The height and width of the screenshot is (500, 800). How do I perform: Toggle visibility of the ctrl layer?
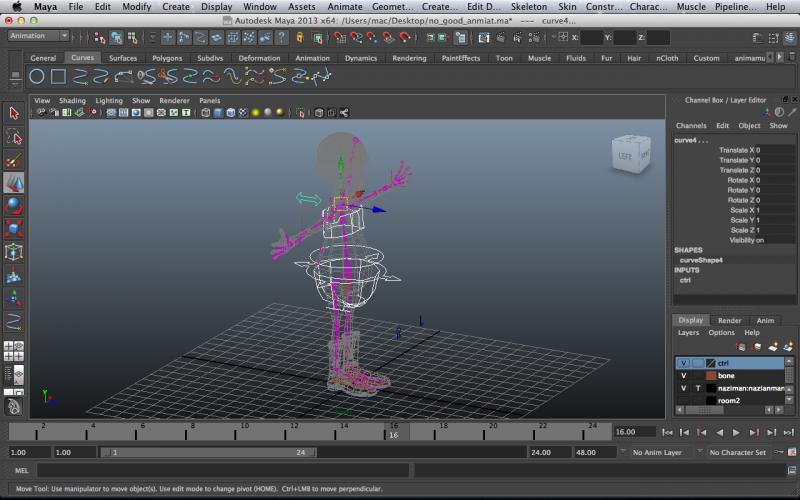[x=683, y=363]
